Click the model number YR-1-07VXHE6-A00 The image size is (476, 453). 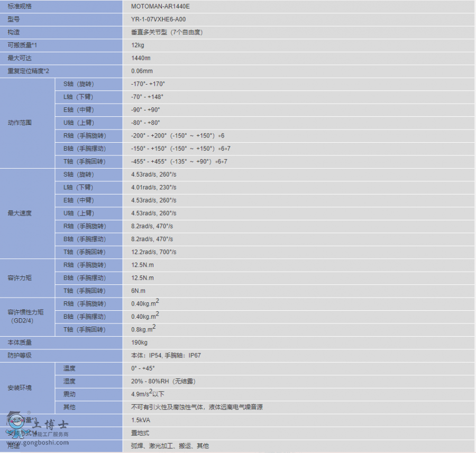point(158,20)
